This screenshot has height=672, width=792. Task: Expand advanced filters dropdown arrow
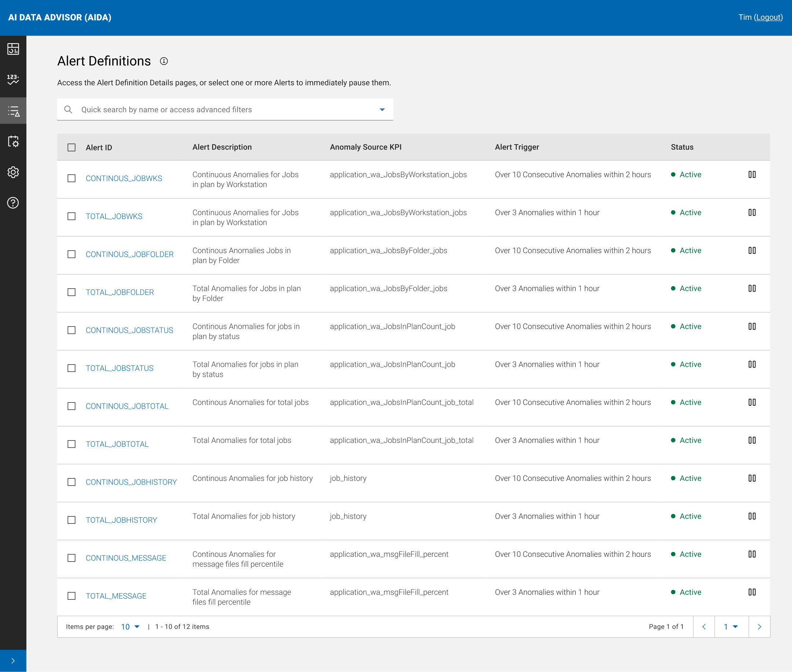[382, 110]
